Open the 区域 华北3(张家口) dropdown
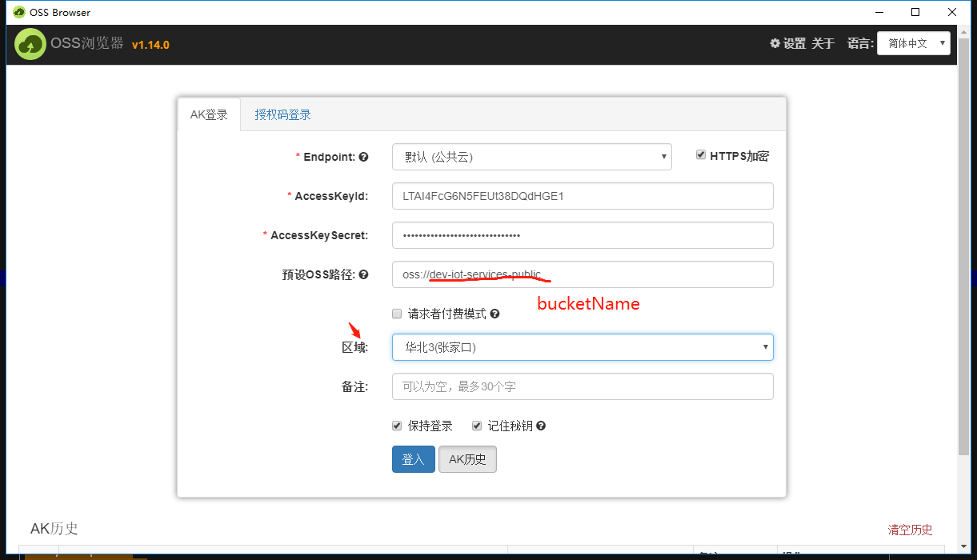The width and height of the screenshot is (977, 560). (583, 347)
